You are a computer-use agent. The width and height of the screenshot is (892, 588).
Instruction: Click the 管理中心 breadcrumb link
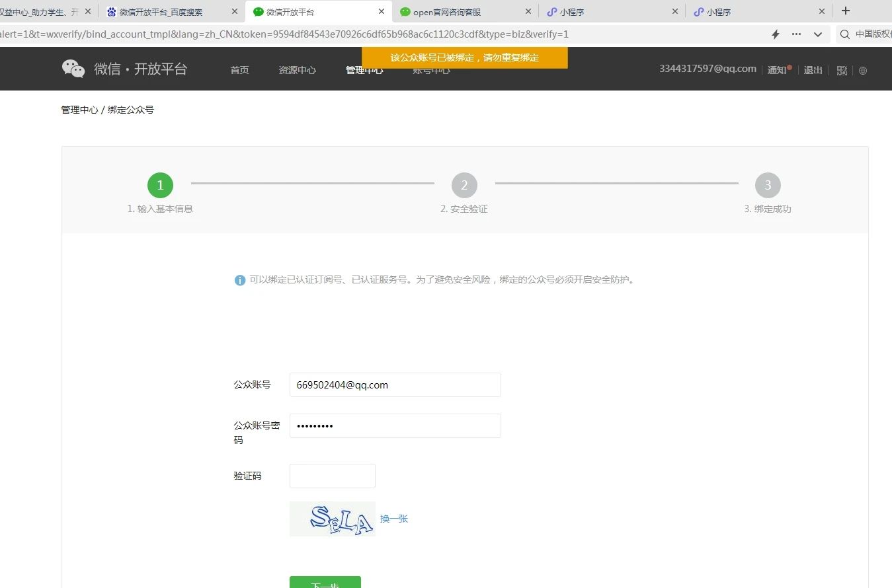point(79,110)
